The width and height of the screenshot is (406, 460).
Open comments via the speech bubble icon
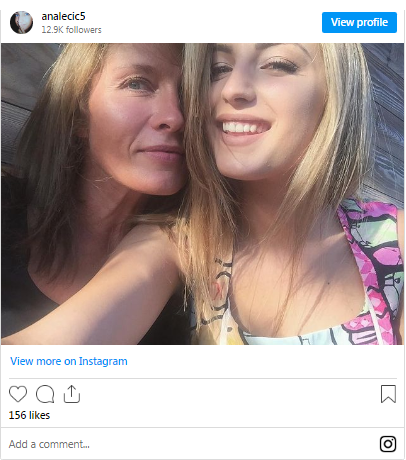(45, 394)
